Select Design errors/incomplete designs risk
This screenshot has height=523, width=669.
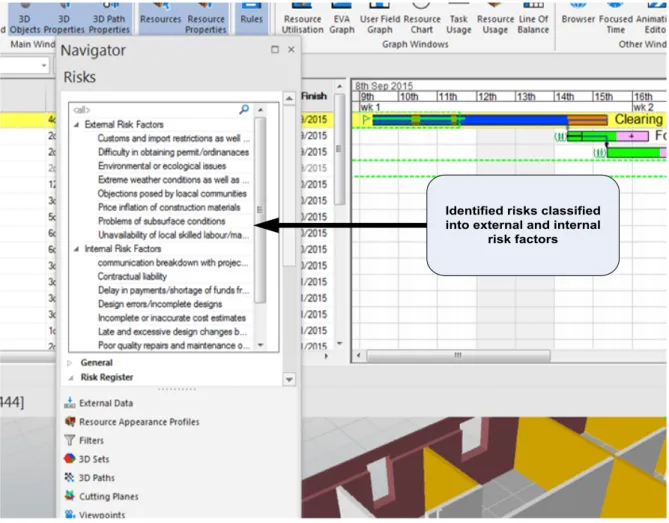click(160, 304)
